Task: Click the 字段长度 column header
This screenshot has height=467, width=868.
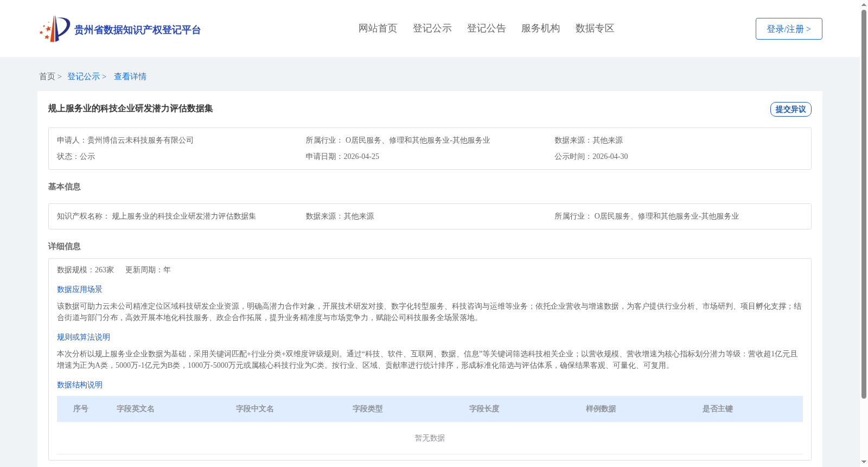Action: 484,408
